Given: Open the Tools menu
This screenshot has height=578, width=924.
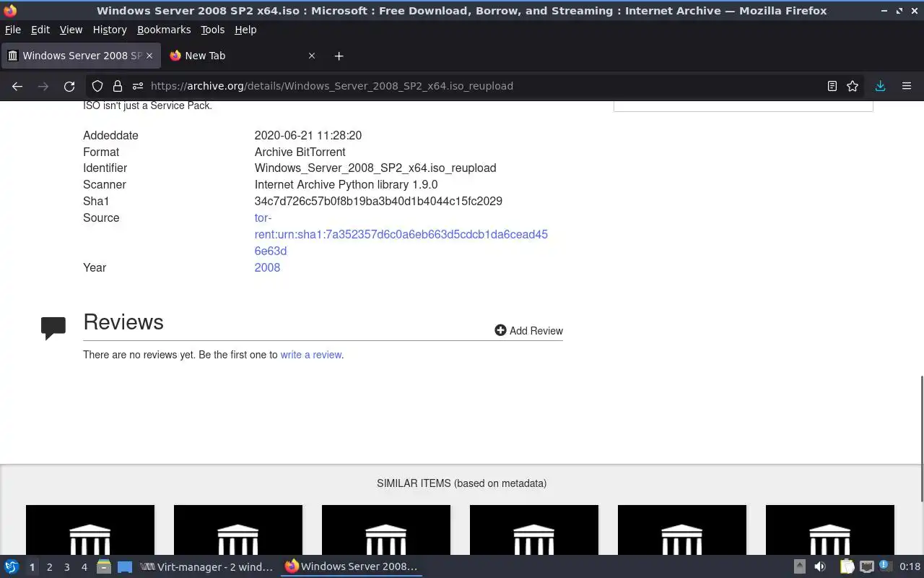Looking at the screenshot, I should [x=212, y=30].
